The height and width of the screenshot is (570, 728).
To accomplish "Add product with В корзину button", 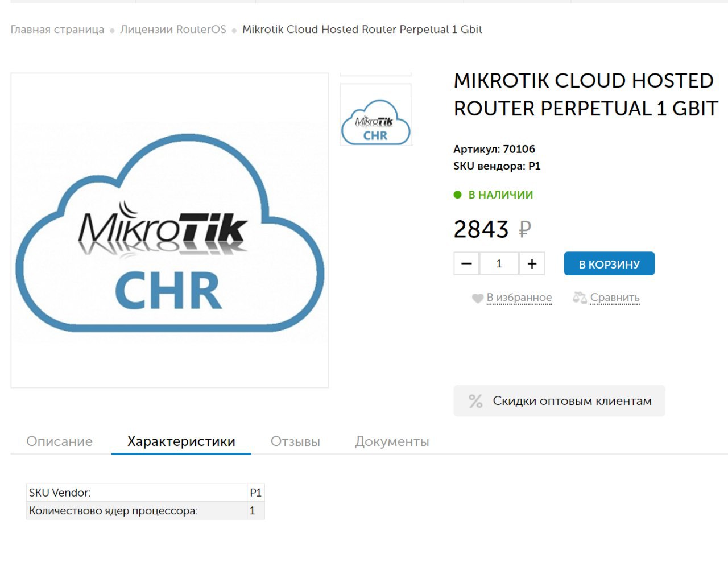I will tap(609, 264).
